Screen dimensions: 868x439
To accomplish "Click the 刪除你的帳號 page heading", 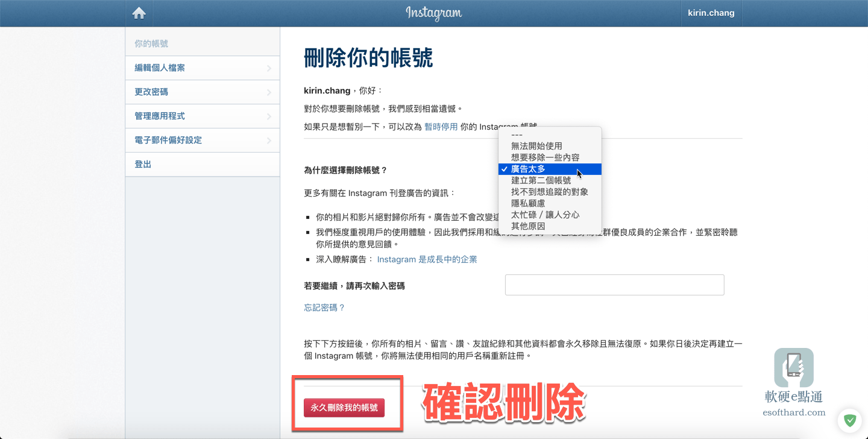I will coord(368,58).
